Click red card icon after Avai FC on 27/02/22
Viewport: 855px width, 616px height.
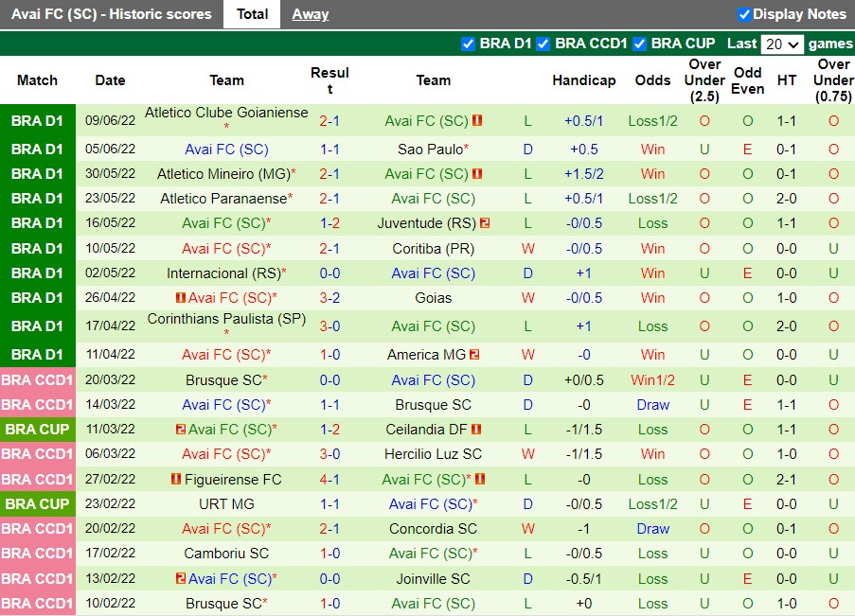coord(480,479)
